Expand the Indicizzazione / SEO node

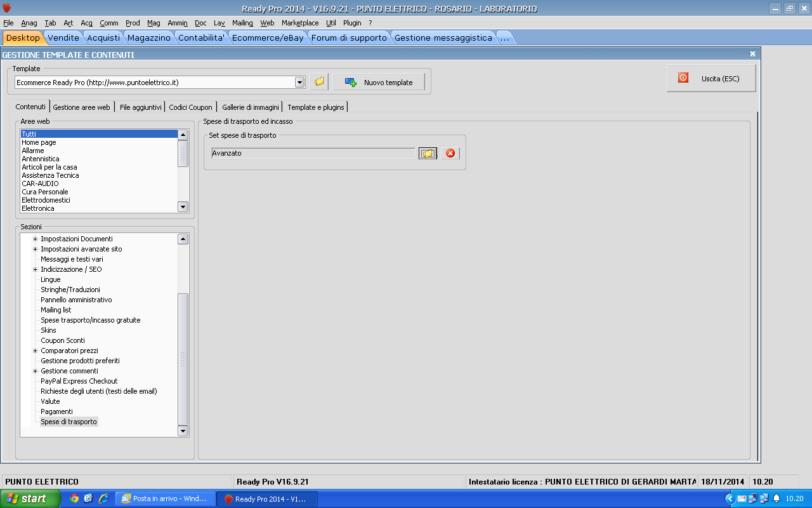tap(36, 269)
